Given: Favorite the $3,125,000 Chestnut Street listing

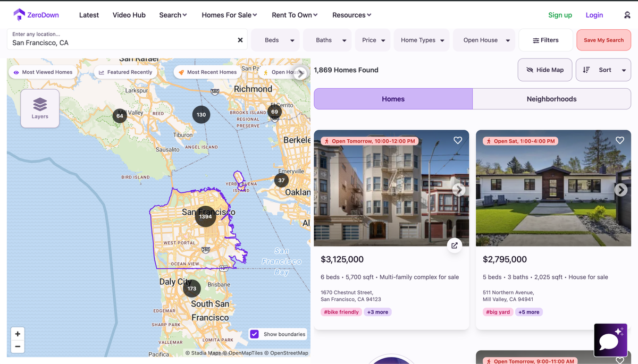Looking at the screenshot, I should (458, 140).
